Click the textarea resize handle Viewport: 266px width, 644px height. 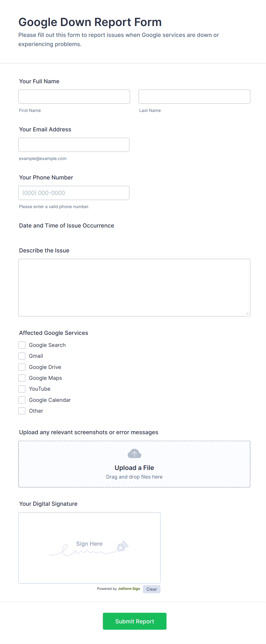click(x=247, y=313)
